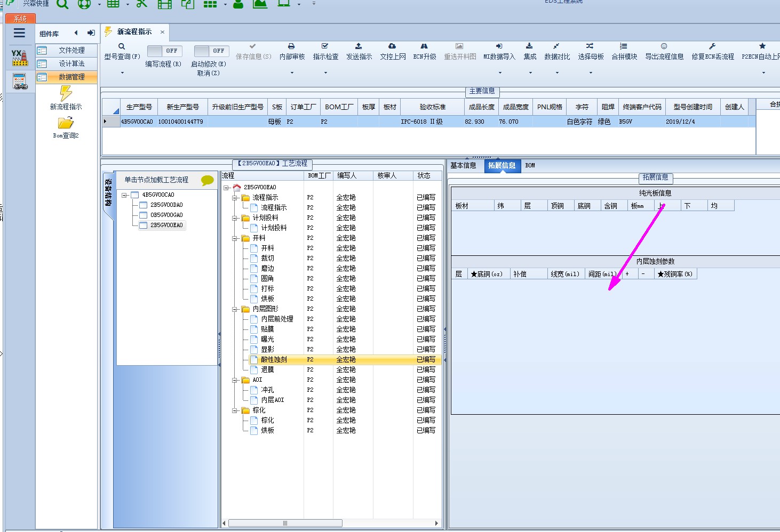This screenshot has width=780, height=532.
Task: Open the 数据对比 dropdown arrow
Action: pos(557,72)
